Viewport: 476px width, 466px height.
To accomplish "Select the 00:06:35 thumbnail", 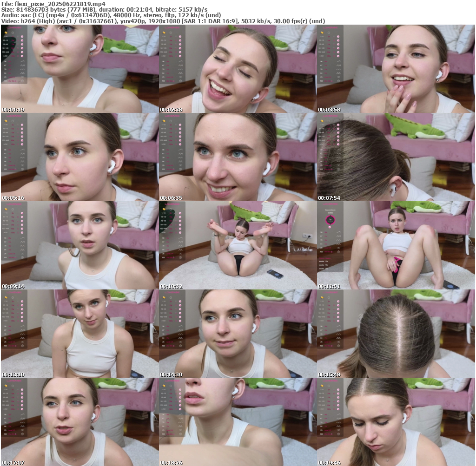I will [238, 157].
